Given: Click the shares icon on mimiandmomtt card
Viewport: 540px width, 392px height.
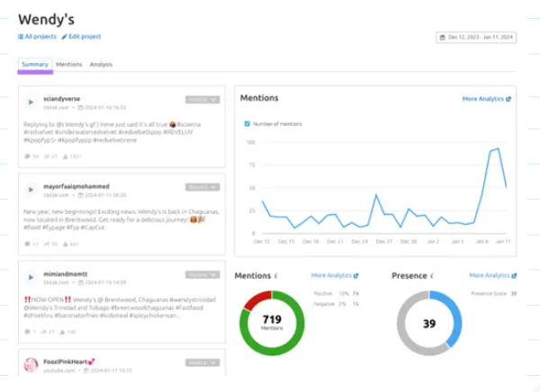Looking at the screenshot, I should click(43, 332).
